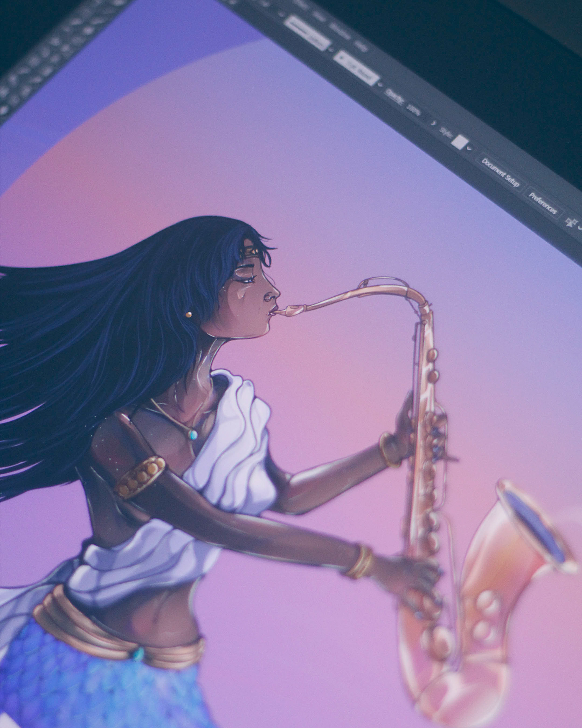Open the Window menu
Viewport: 582px width, 728px height.
[x=340, y=32]
